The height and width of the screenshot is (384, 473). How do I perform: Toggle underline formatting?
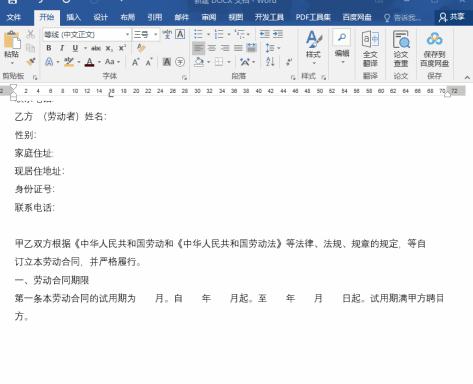[x=75, y=48]
